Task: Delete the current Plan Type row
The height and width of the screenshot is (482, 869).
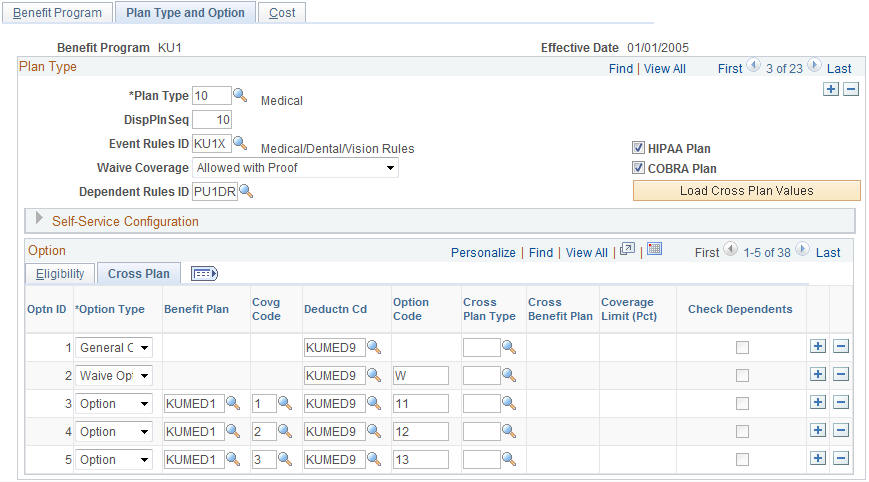Action: click(851, 89)
